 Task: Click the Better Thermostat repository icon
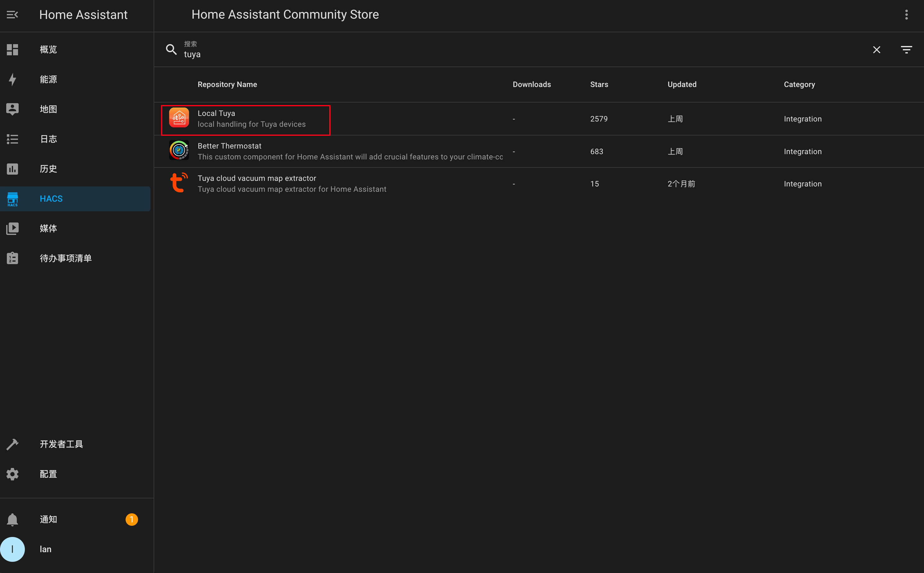(x=179, y=150)
